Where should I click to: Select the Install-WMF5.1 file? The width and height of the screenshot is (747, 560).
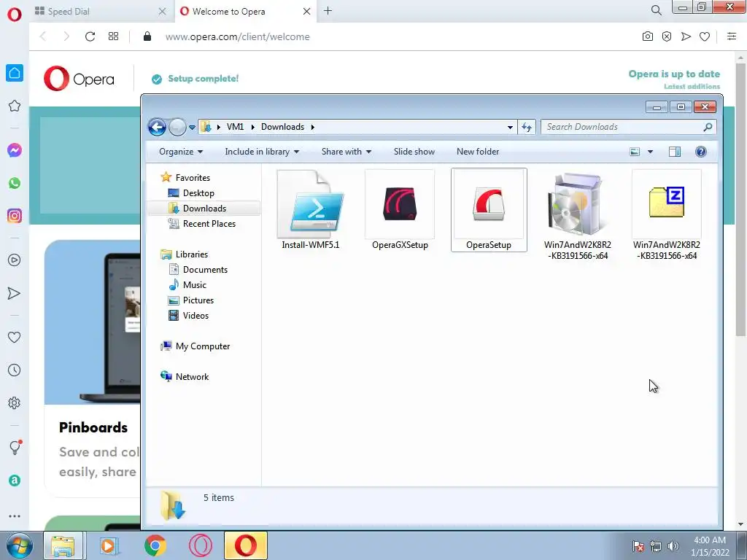pos(311,210)
